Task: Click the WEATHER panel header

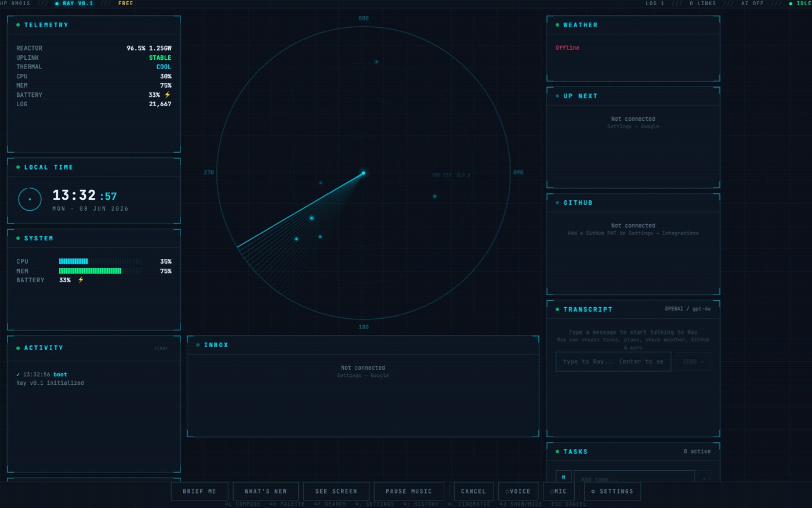Action: (633, 25)
